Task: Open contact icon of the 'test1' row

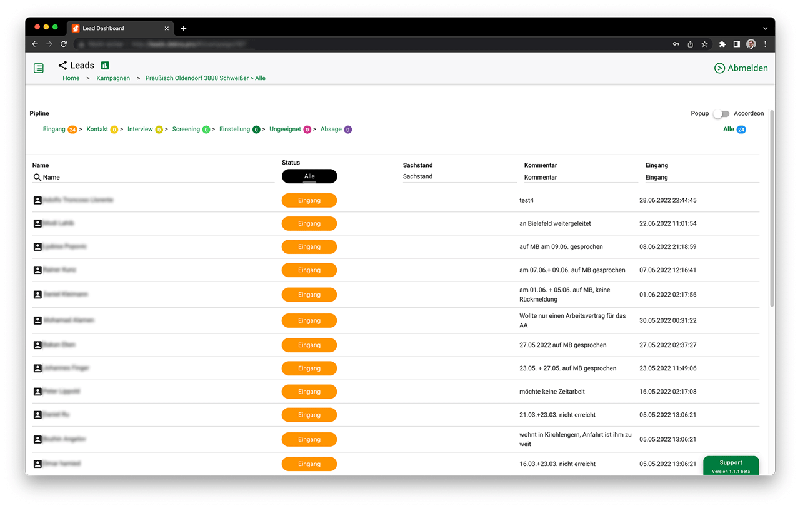Action: (x=38, y=200)
